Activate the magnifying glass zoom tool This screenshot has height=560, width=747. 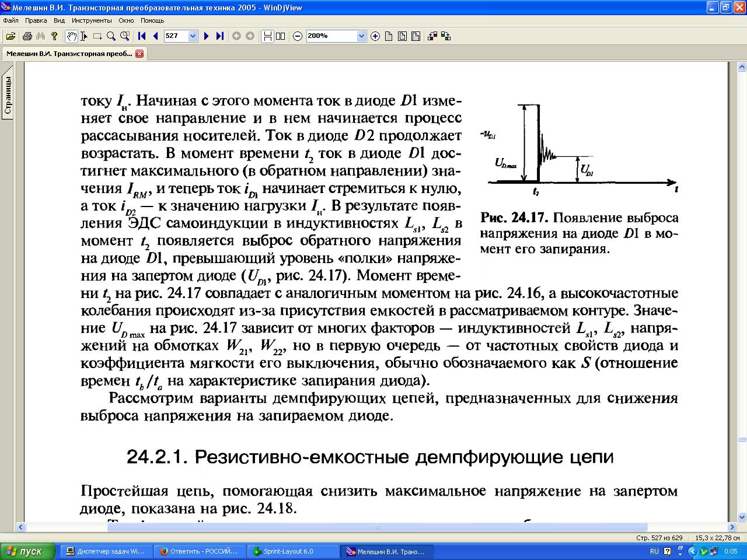[x=111, y=36]
